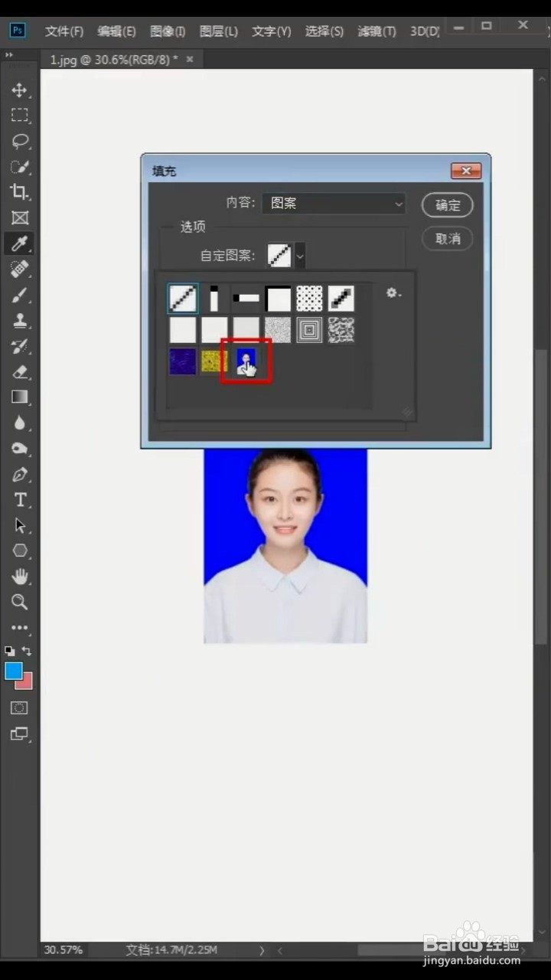Switch to the 1.jpg document tab
Viewport: 551px width, 980px height.
pyautogui.click(x=113, y=59)
